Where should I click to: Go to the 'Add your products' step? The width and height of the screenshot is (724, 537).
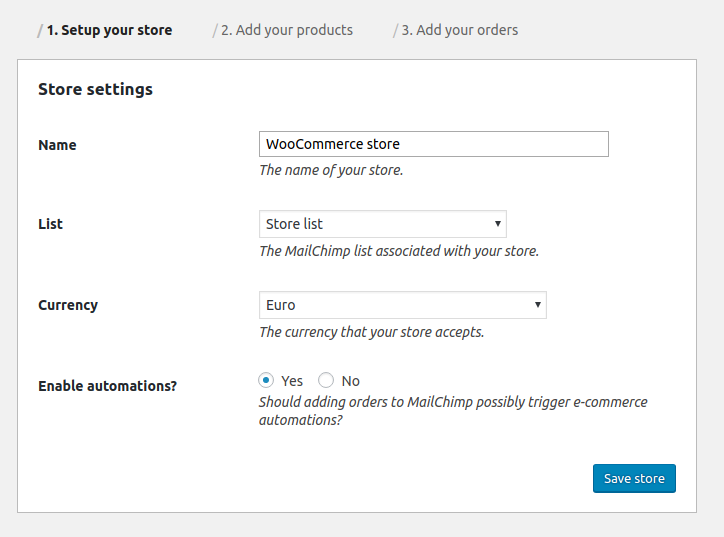tap(287, 30)
